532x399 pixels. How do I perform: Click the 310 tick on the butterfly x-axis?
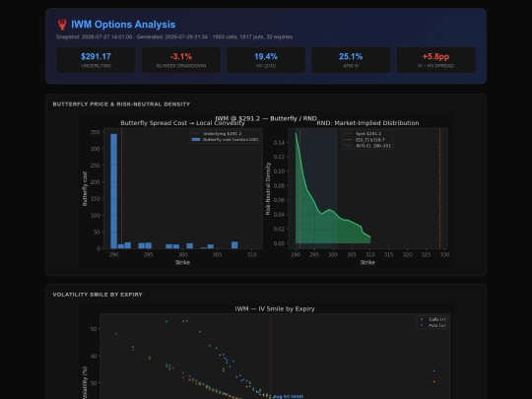tap(252, 255)
